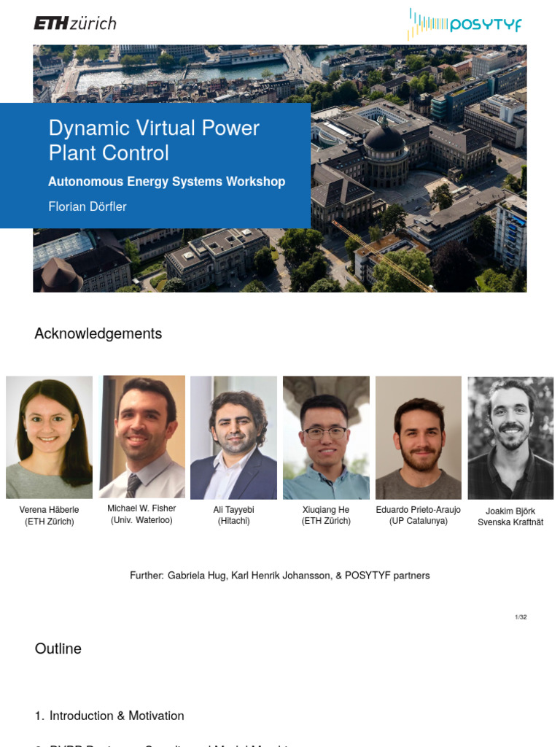This screenshot has width=560, height=747.
Task: Click the Outline heading
Action: point(58,649)
